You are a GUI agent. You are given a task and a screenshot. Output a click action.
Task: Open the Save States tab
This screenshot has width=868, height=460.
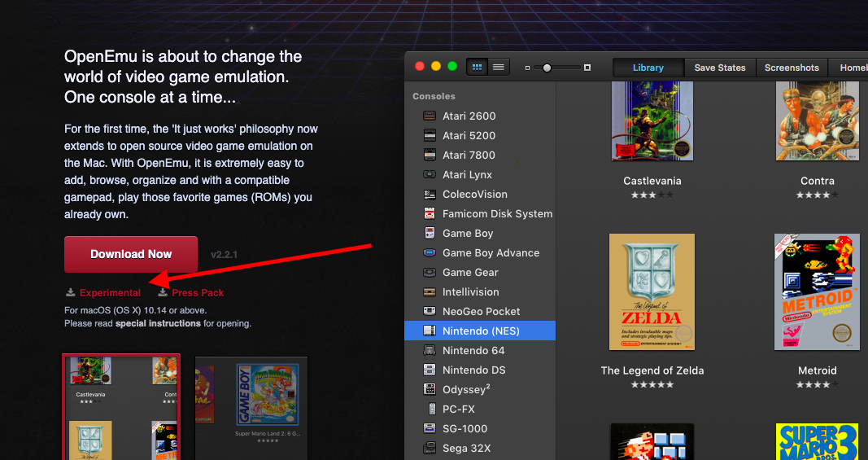coord(720,68)
